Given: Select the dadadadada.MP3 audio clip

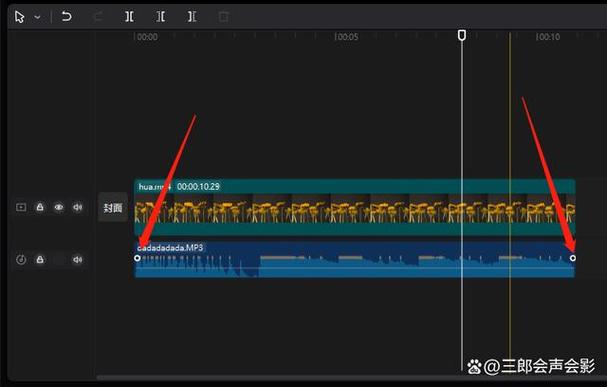Looking at the screenshot, I should (355, 259).
